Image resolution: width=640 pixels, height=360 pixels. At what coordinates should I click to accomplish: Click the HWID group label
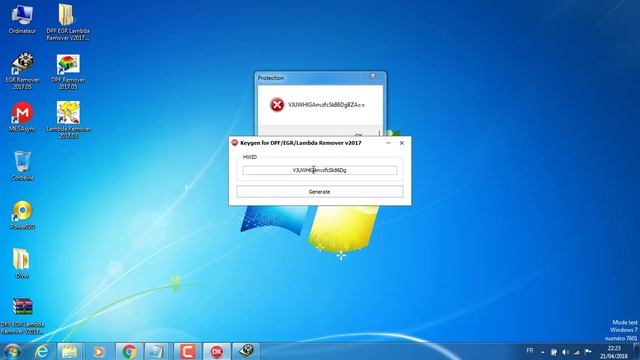click(250, 157)
